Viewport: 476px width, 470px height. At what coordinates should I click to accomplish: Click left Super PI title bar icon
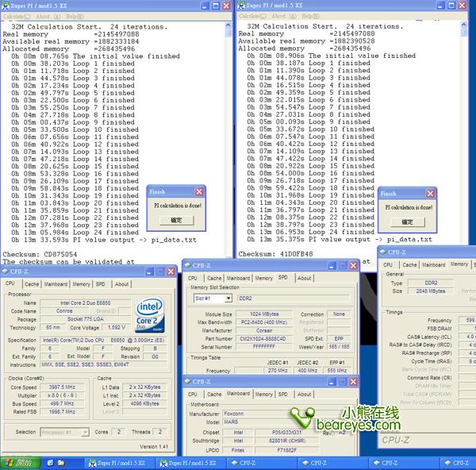[x=6, y=6]
